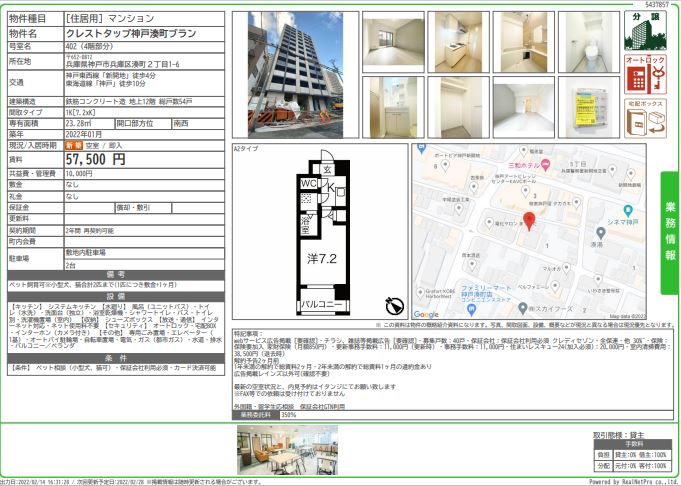Select the 業務委託料 value 350%

point(288,415)
